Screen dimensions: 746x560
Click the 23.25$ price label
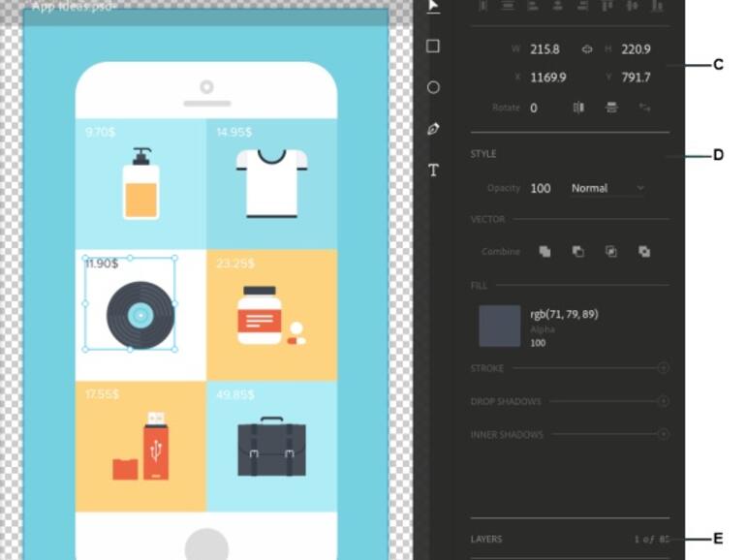[x=235, y=264]
